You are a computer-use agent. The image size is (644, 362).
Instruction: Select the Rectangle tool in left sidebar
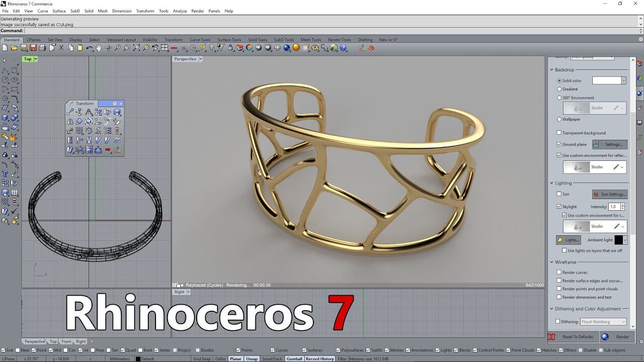pos(15,89)
